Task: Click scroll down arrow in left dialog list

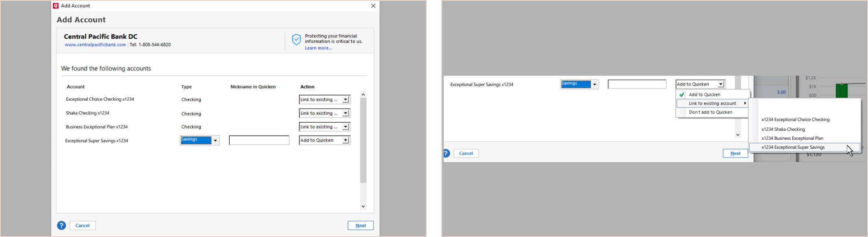Action: pos(363,206)
